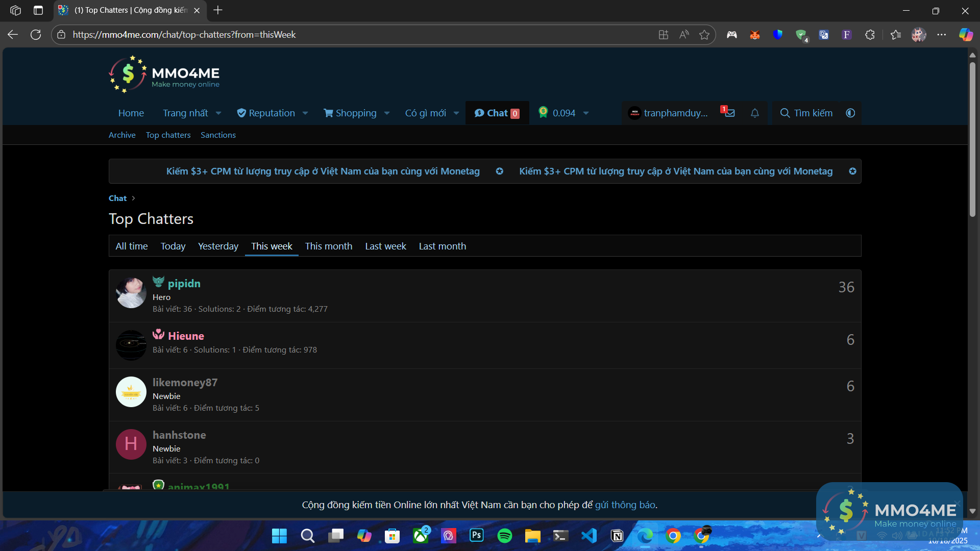Screen dimensions: 980x551
Task: Open browser extensions puzzle icon
Action: [x=870, y=35]
